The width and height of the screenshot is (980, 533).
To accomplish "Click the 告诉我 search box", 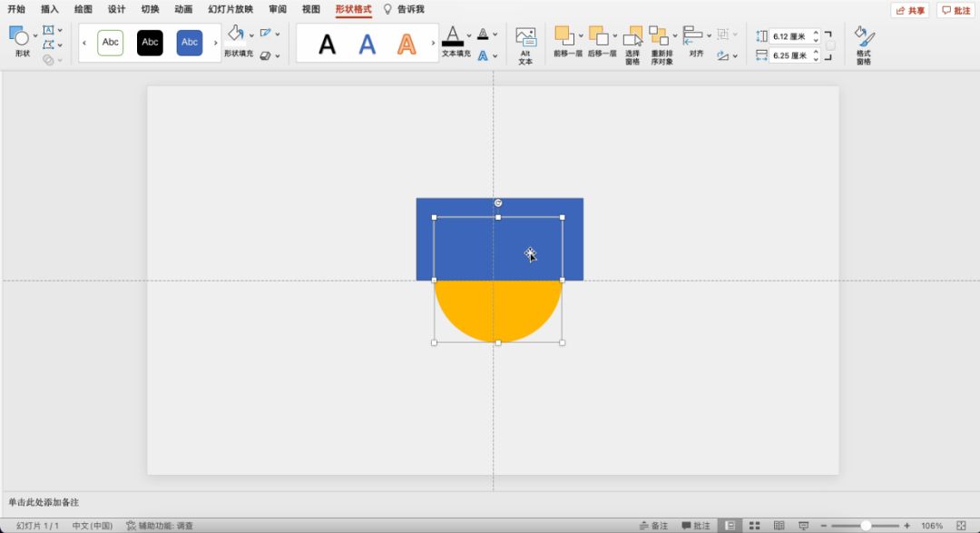I will tap(404, 9).
